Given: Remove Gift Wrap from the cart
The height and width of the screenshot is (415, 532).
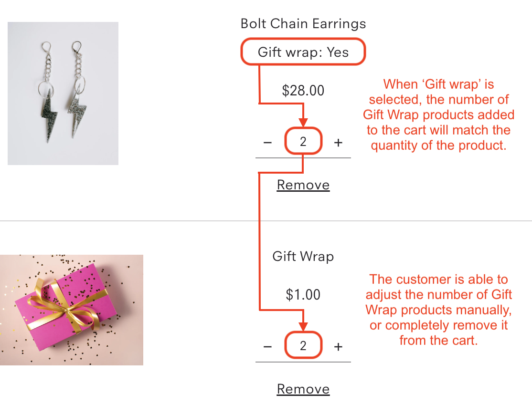Looking at the screenshot, I should click(x=303, y=389).
